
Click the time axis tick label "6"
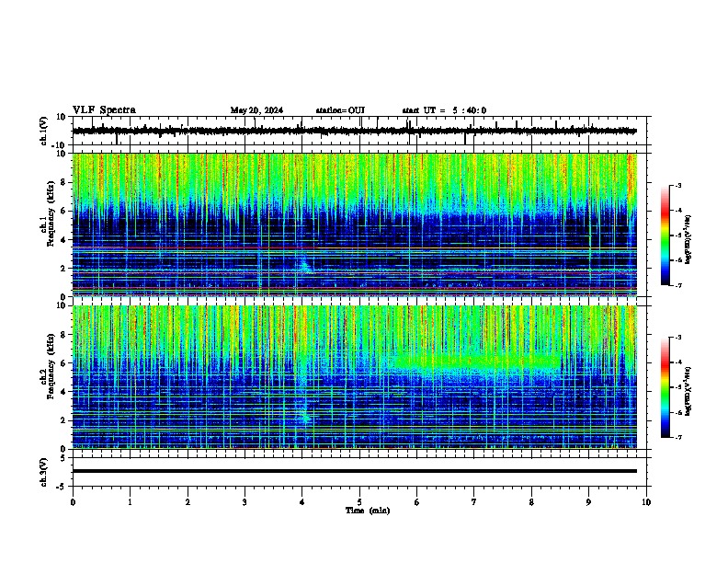point(417,502)
